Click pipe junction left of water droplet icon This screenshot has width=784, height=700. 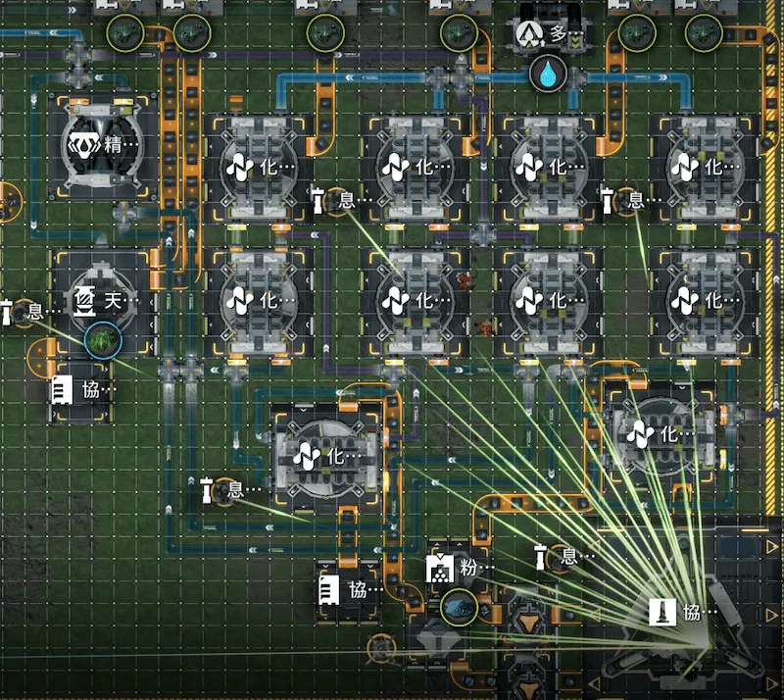[x=438, y=78]
